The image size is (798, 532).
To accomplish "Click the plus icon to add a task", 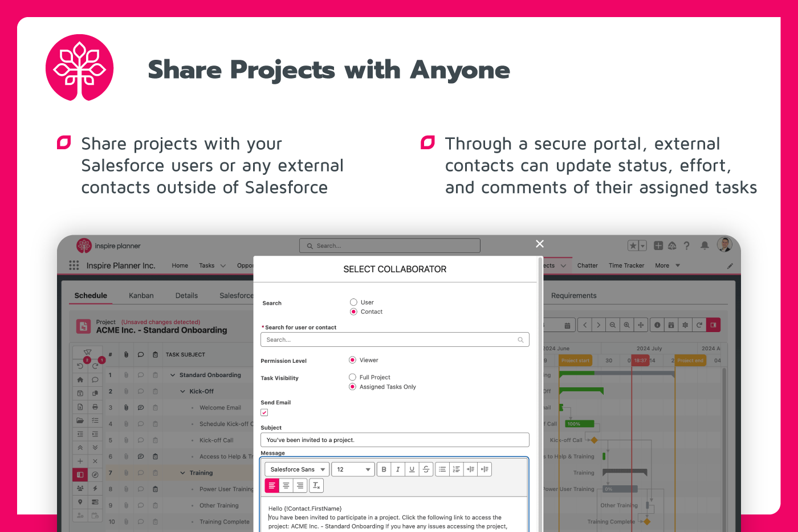I will [80, 461].
